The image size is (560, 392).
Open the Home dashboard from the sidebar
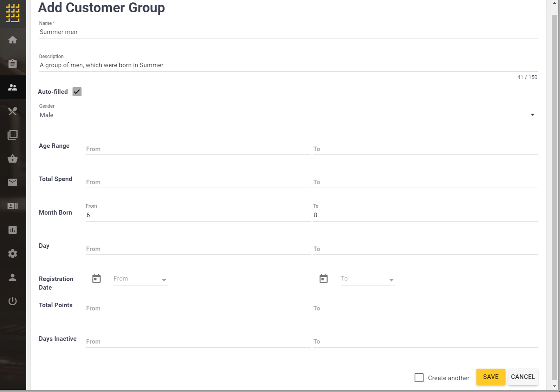coord(13,39)
